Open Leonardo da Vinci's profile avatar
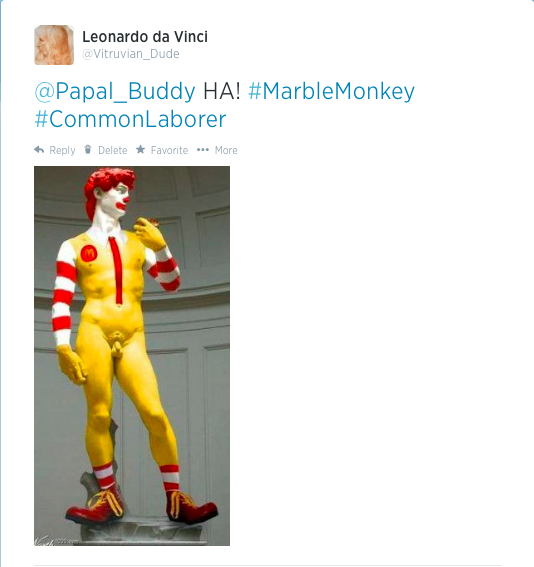534x567 pixels. pos(54,45)
